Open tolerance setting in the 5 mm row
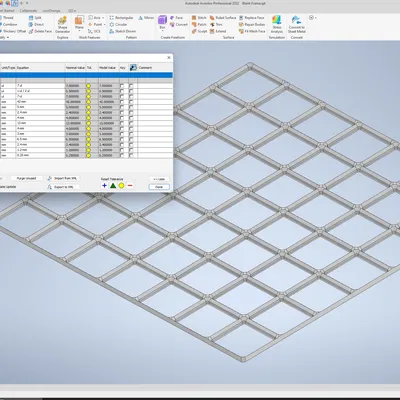The image size is (400, 400). pos(89,107)
